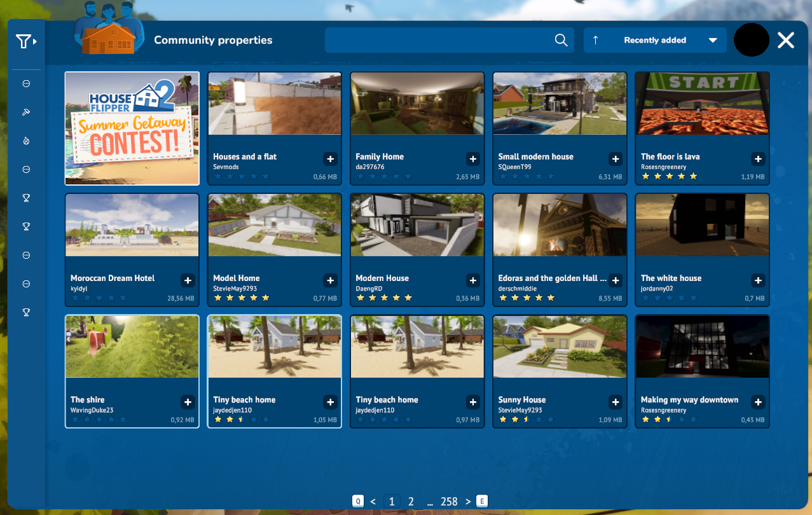Click the ellipsis icon directly below the flame
Image resolution: width=812 pixels, height=515 pixels.
click(26, 169)
